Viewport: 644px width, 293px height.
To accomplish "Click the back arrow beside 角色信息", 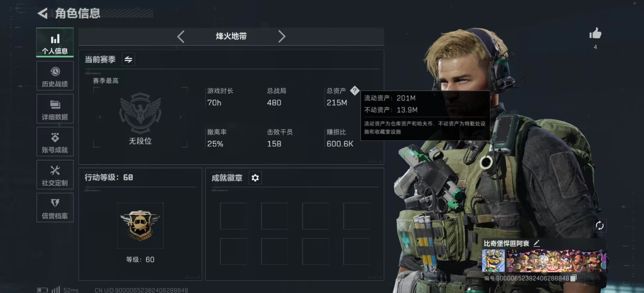I will tap(43, 13).
